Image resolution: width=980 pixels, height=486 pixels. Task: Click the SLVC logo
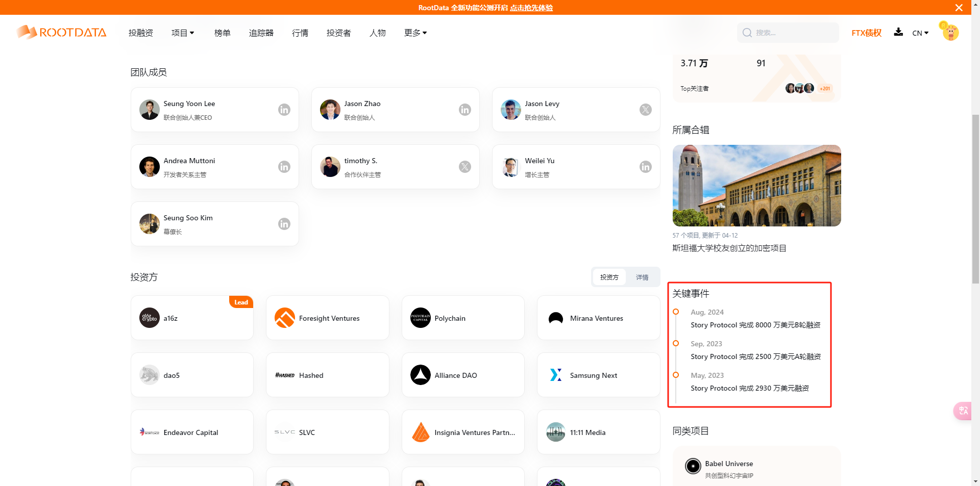coord(285,432)
